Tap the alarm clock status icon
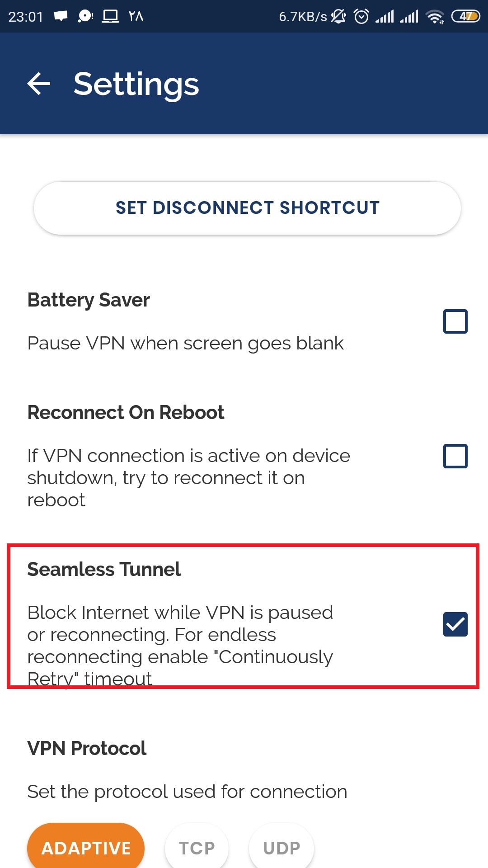This screenshot has width=488, height=868. pos(361,17)
